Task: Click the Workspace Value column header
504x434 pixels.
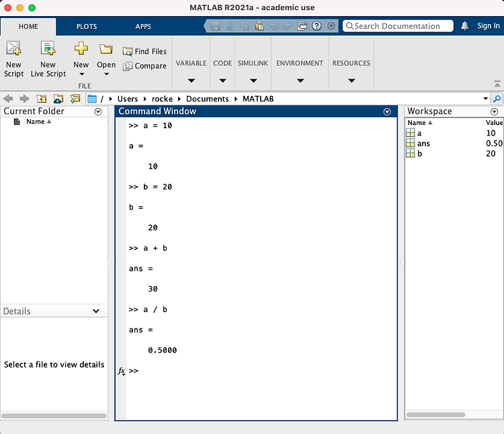Action: pos(494,123)
